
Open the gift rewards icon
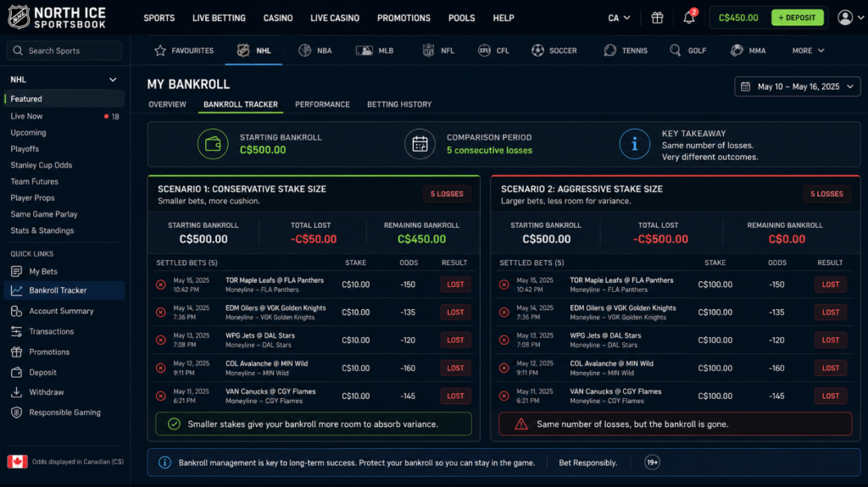(x=657, y=18)
